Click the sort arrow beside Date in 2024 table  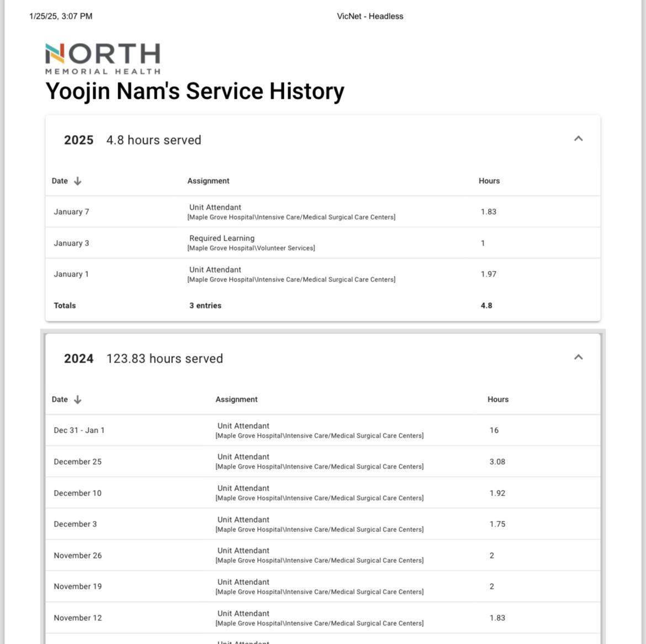tap(78, 400)
